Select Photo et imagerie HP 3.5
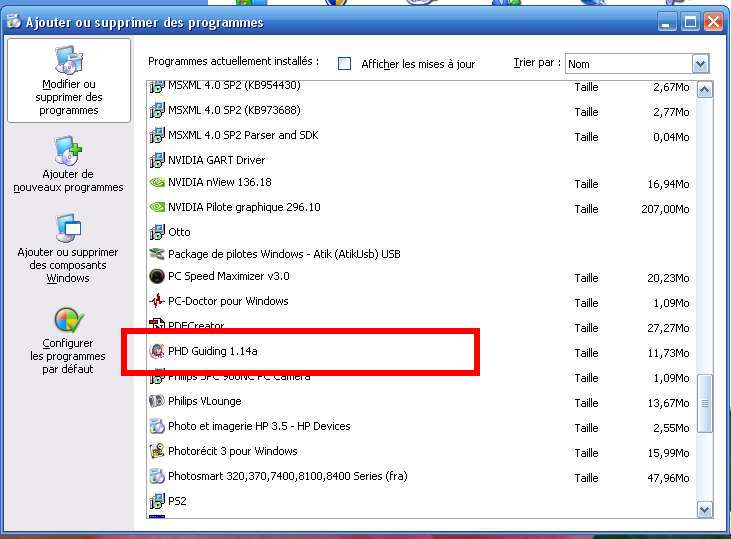Image resolution: width=731 pixels, height=539 pixels. [x=259, y=426]
